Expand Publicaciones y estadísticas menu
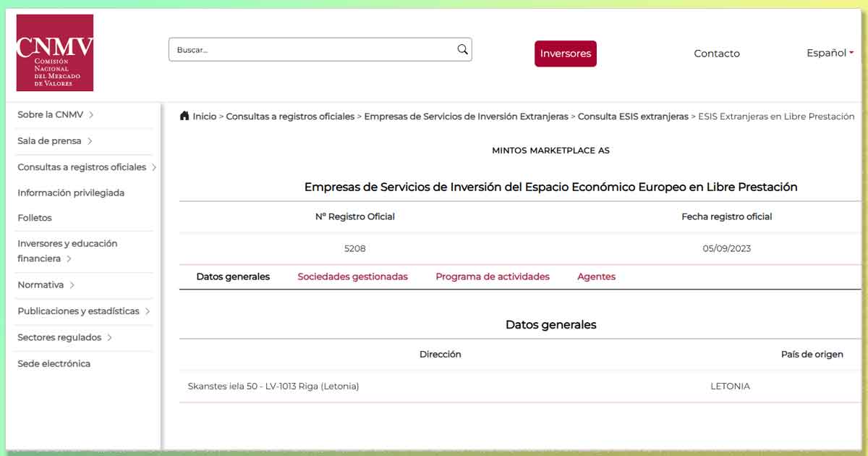The height and width of the screenshot is (456, 868). coord(84,311)
